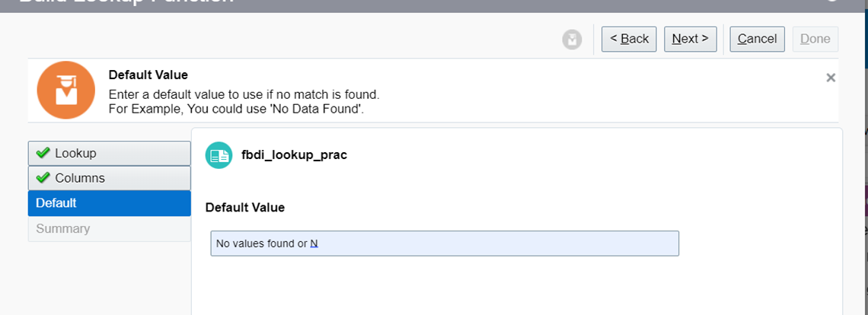Click the green checkmark on the Columns step
Screen dimensions: 868x315
[43, 178]
